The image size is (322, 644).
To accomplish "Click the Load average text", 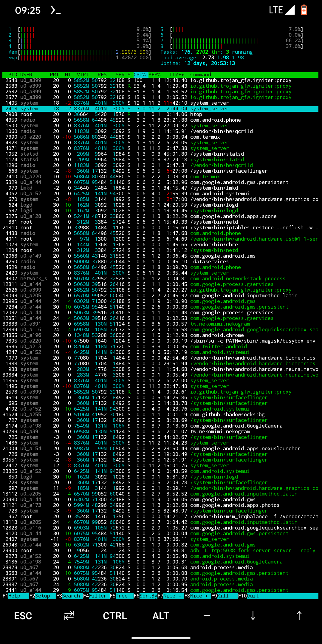I will [202, 58].
